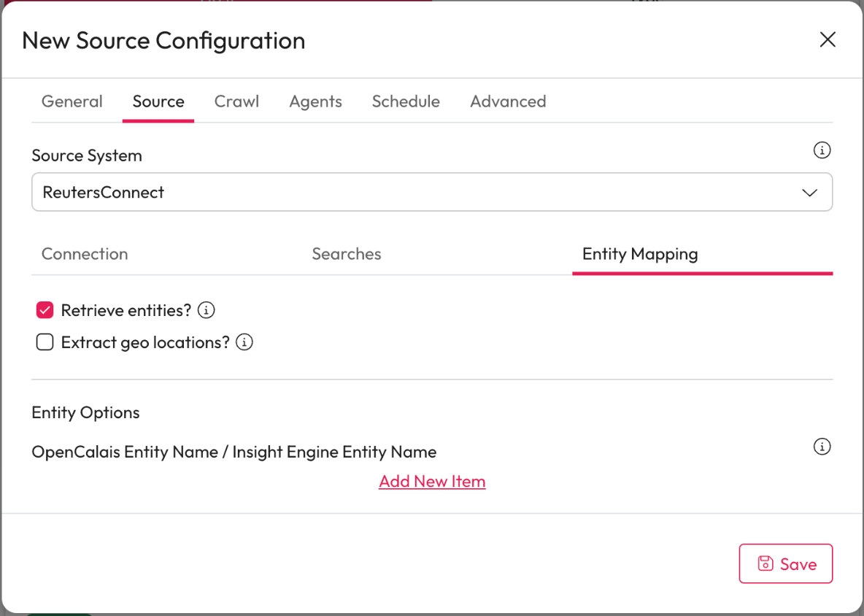The height and width of the screenshot is (616, 864).
Task: Switch to the General tab
Action: click(72, 101)
